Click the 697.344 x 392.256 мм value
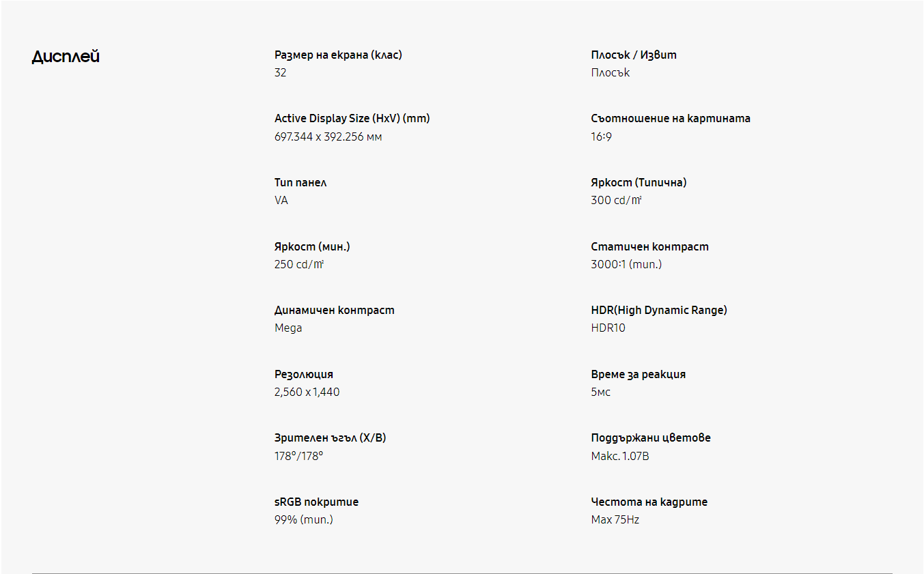Viewport: 924px width, 574px height. (x=328, y=137)
